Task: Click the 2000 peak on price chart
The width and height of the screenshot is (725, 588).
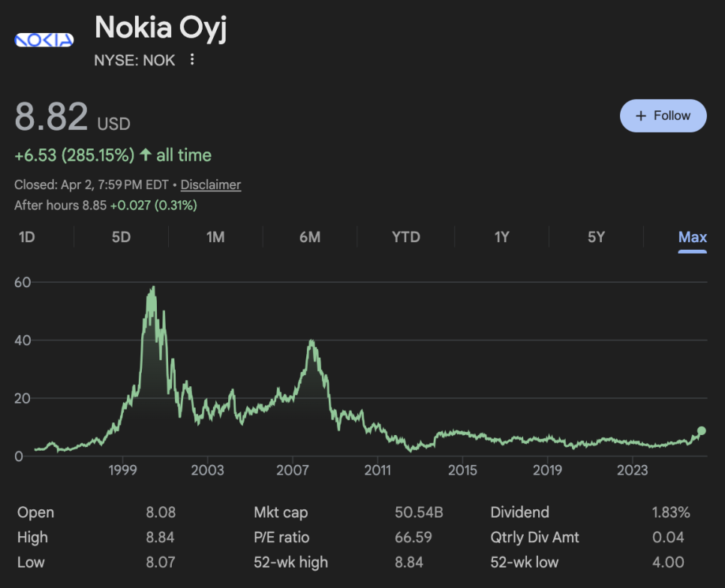Action: pos(153,288)
